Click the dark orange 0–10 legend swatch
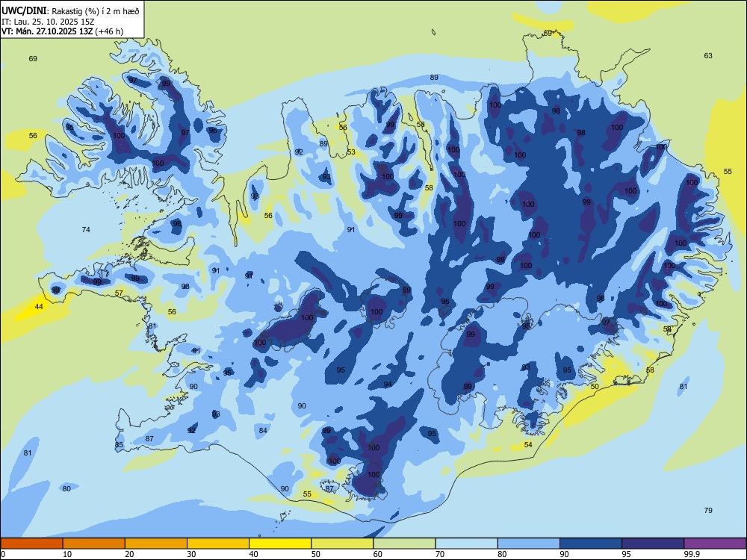This screenshot has height=560, width=747. point(31,544)
